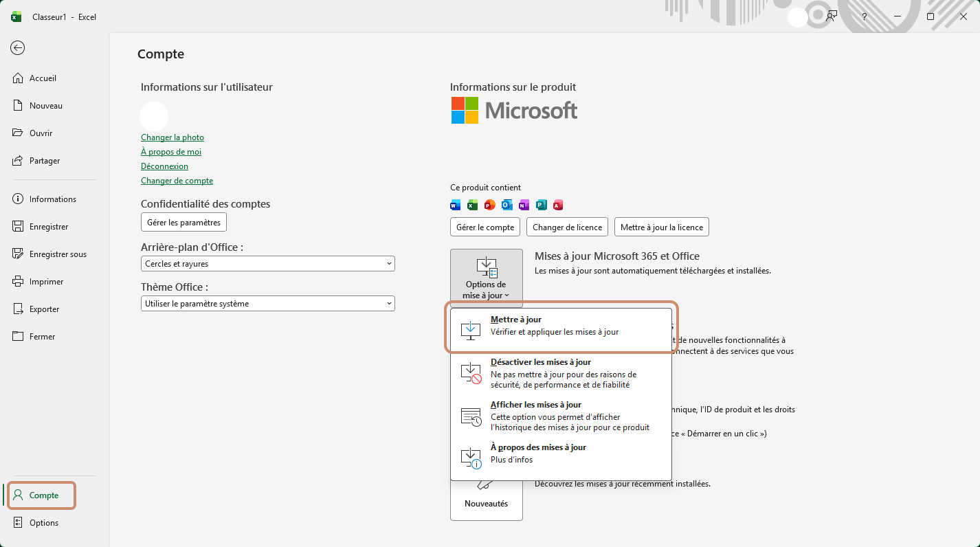Click the Déconnexion link
The width and height of the screenshot is (980, 547).
(x=164, y=166)
